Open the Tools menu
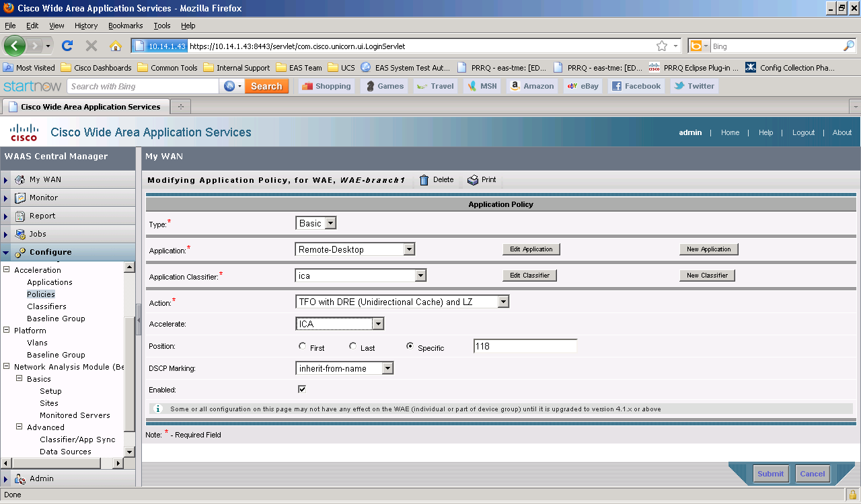This screenshot has height=504, width=861. point(162,26)
